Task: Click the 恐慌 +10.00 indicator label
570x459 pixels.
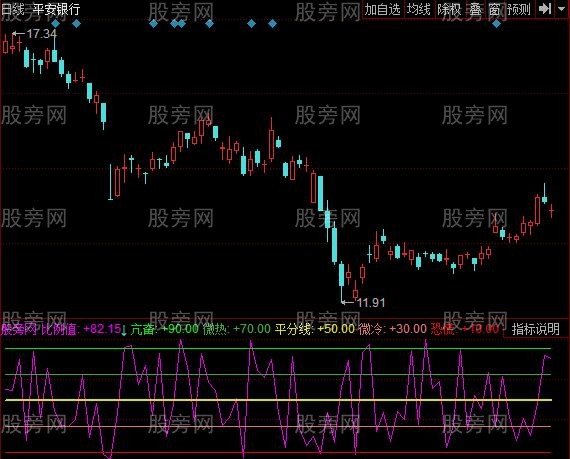Action: click(x=465, y=329)
